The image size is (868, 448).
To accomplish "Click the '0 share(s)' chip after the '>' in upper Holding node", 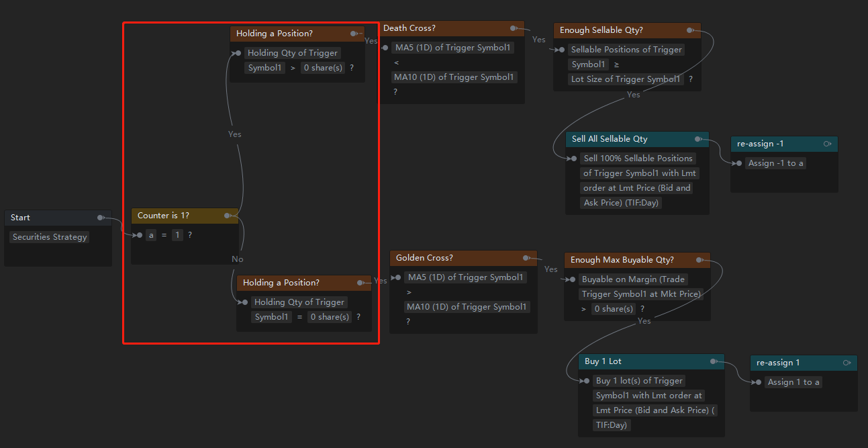I will pyautogui.click(x=322, y=68).
